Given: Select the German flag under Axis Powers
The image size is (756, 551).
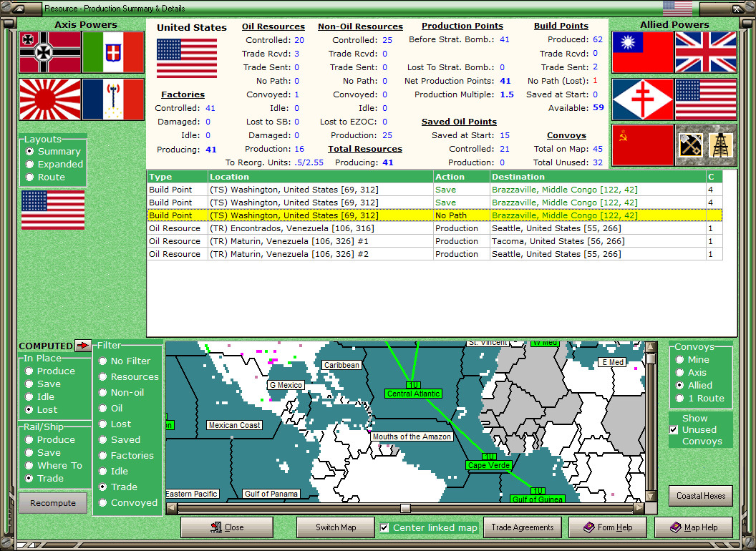Looking at the screenshot, I should [50, 52].
